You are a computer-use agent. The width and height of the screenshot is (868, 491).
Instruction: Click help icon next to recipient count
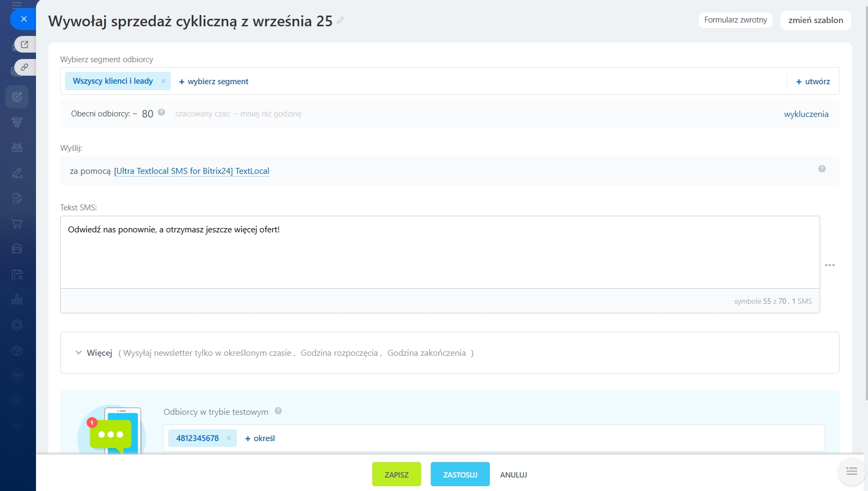162,113
